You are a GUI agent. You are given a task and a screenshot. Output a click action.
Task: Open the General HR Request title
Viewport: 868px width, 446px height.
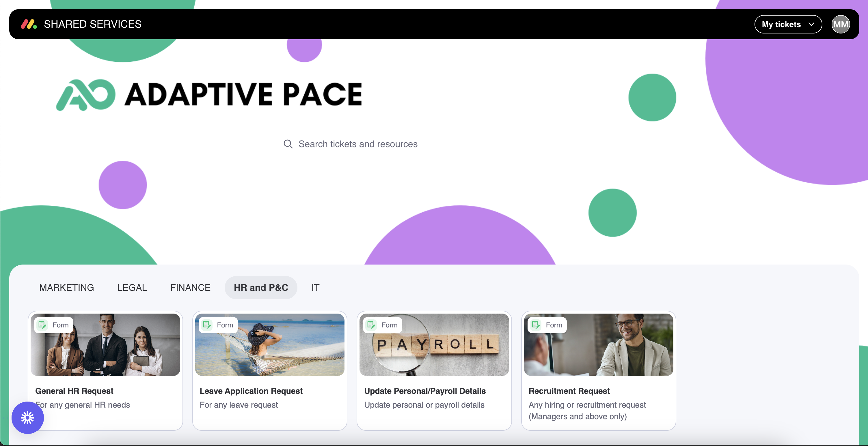[x=74, y=391]
